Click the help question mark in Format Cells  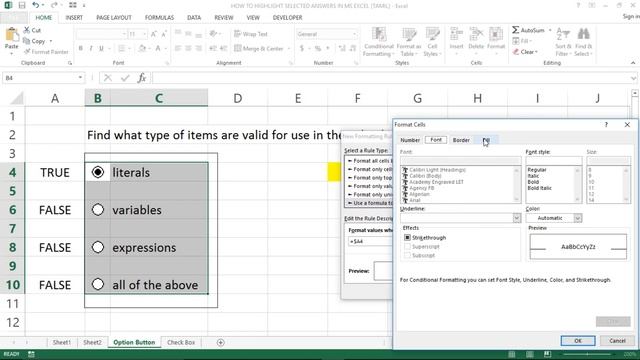pos(606,124)
